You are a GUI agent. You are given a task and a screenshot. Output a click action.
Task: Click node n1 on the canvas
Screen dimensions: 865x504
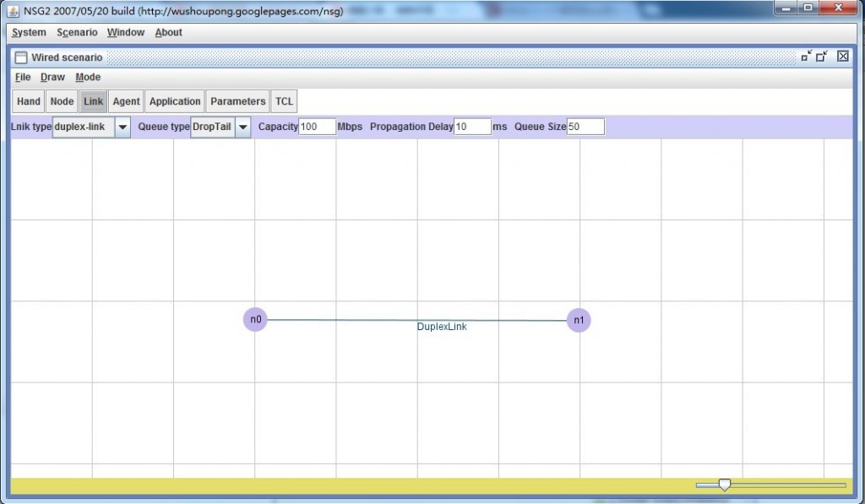tap(579, 320)
